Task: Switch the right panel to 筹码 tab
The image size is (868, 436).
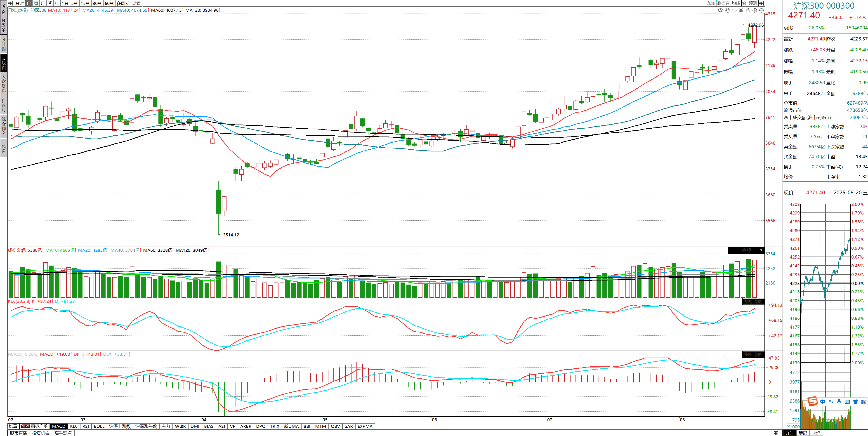Action: (x=803, y=433)
